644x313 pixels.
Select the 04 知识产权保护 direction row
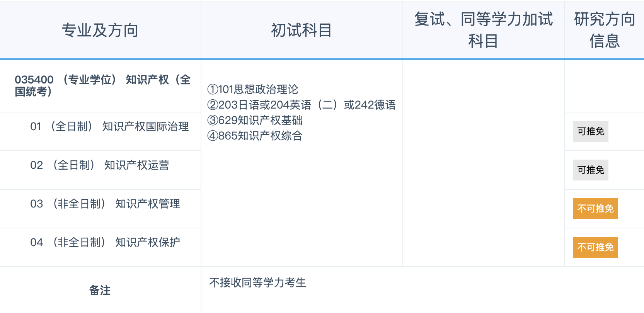105,243
